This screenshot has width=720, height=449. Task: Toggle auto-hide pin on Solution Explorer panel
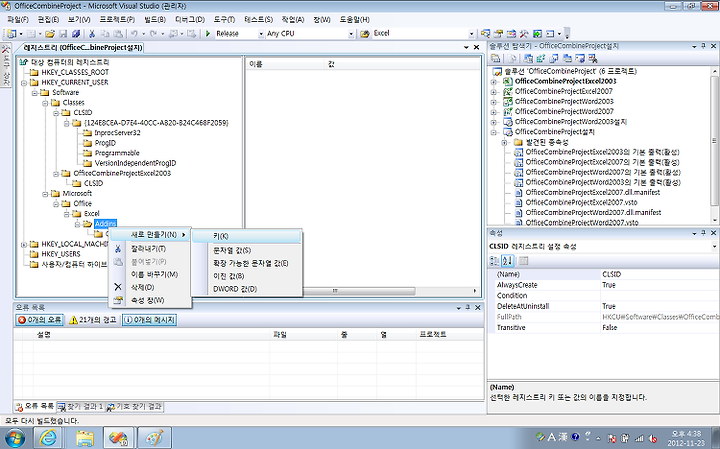pyautogui.click(x=703, y=46)
